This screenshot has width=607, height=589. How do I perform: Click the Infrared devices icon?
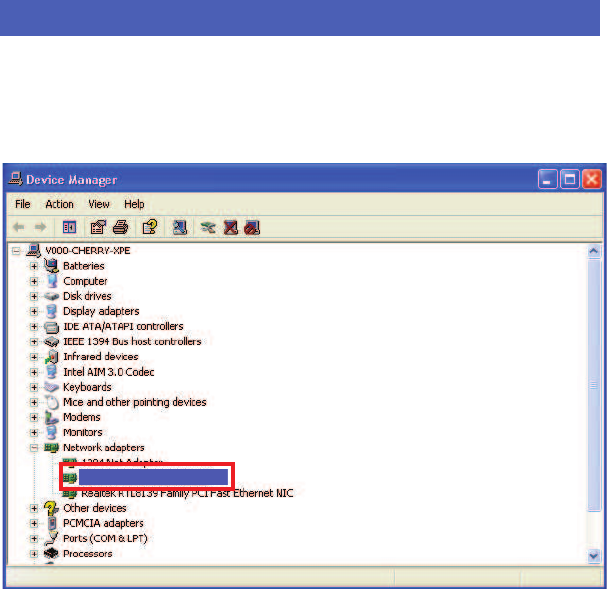point(51,356)
